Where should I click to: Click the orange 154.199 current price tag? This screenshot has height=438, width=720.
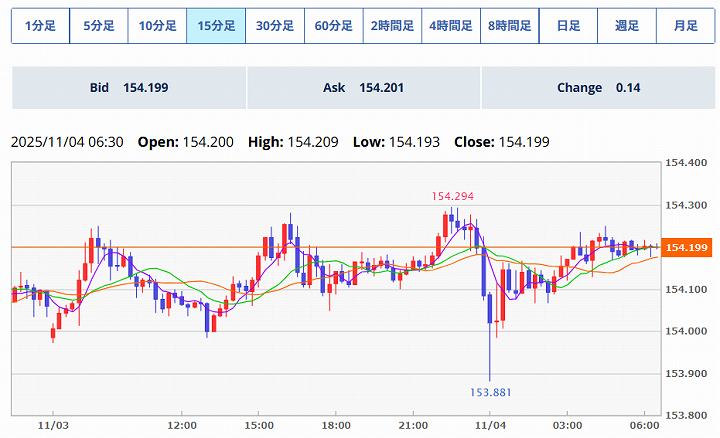(687, 247)
